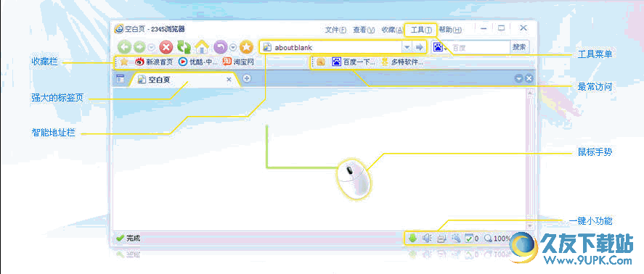Image resolution: width=644 pixels, height=274 pixels.
Task: Click the printer-like icon in status bar
Action: pyautogui.click(x=441, y=238)
